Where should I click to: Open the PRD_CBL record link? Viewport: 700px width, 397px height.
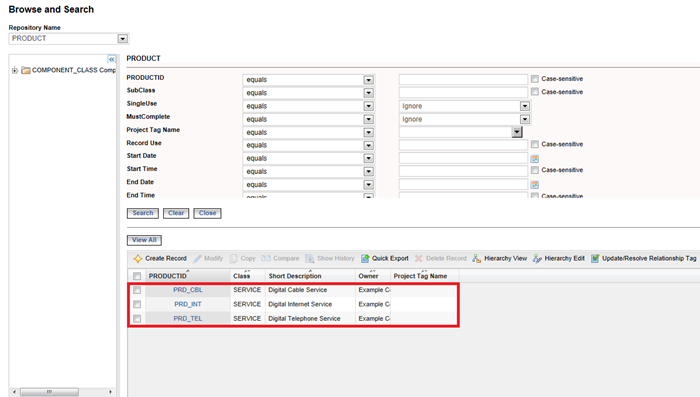click(x=188, y=290)
